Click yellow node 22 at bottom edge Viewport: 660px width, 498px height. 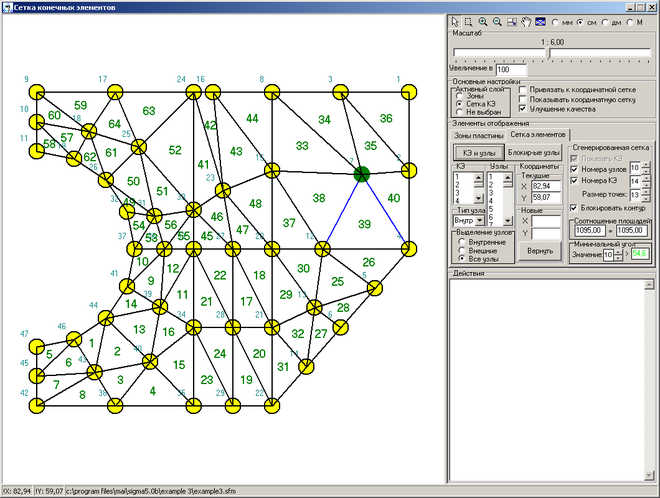click(x=272, y=405)
